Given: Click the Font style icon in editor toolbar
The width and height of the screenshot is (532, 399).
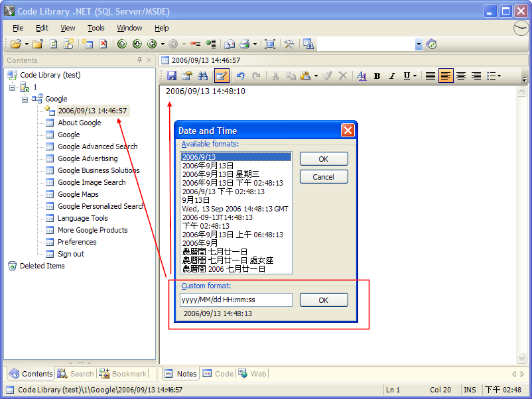Looking at the screenshot, I should (x=362, y=76).
